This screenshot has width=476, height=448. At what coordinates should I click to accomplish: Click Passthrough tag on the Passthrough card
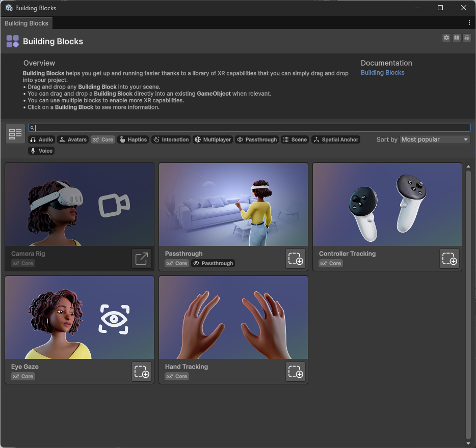(213, 263)
